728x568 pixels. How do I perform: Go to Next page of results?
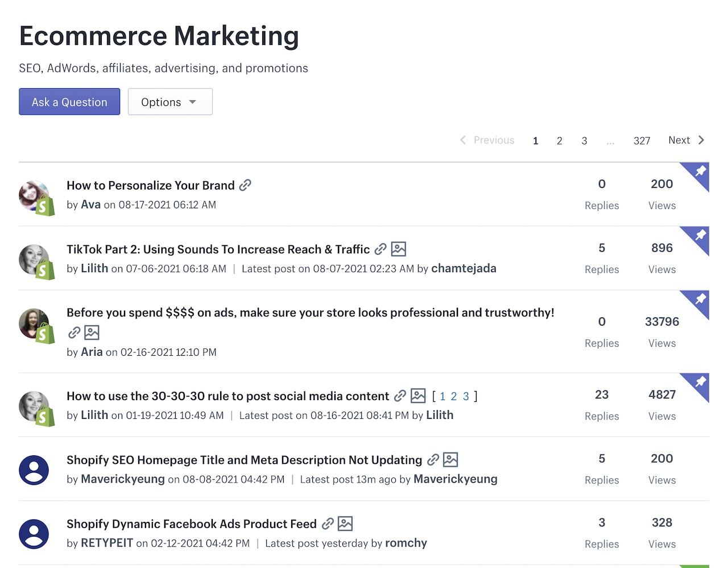pos(686,140)
